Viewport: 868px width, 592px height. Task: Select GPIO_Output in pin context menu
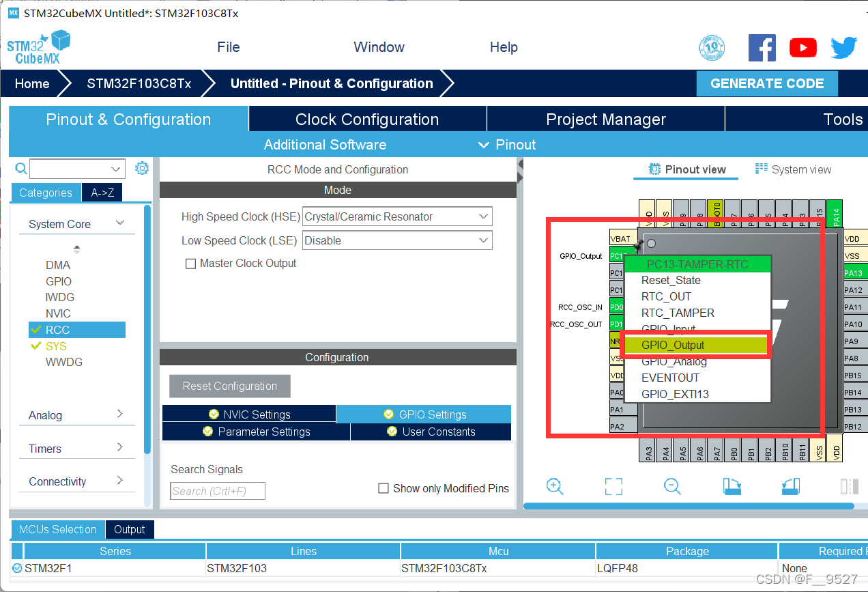click(x=697, y=346)
